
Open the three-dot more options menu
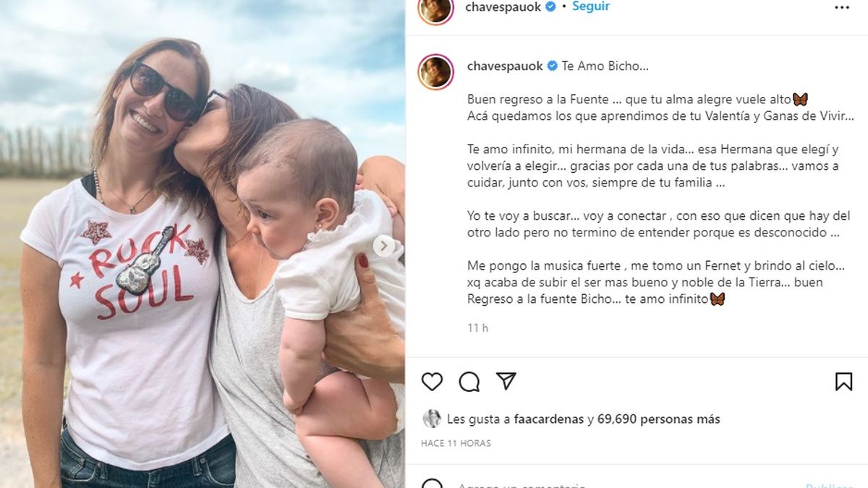(843, 7)
